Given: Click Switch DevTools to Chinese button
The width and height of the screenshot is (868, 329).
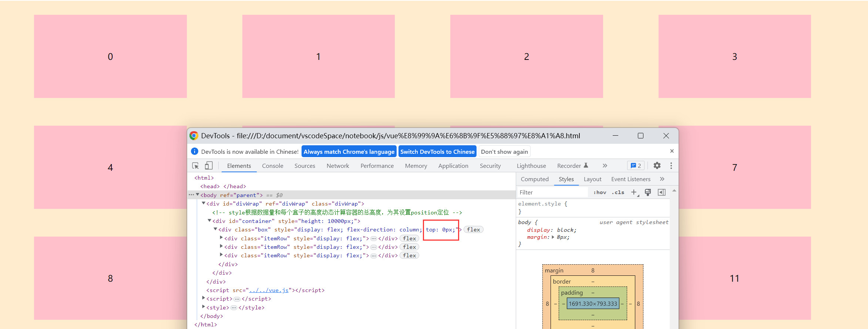Looking at the screenshot, I should 437,152.
